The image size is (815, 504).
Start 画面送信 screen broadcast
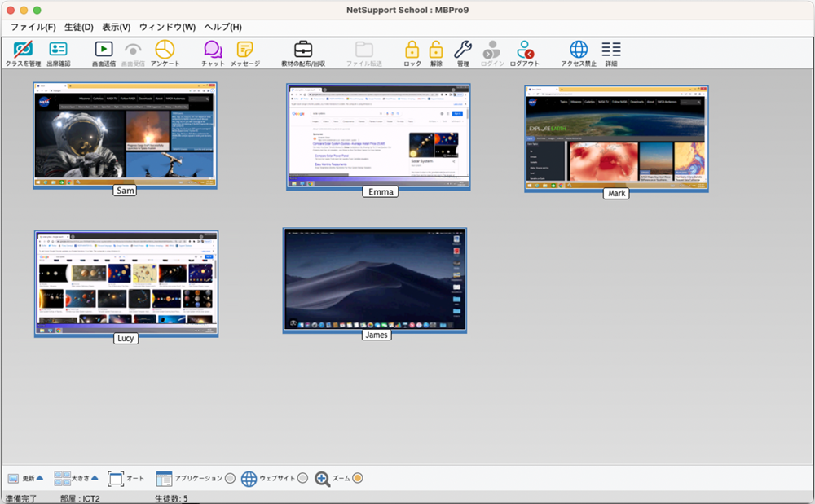[x=104, y=50]
